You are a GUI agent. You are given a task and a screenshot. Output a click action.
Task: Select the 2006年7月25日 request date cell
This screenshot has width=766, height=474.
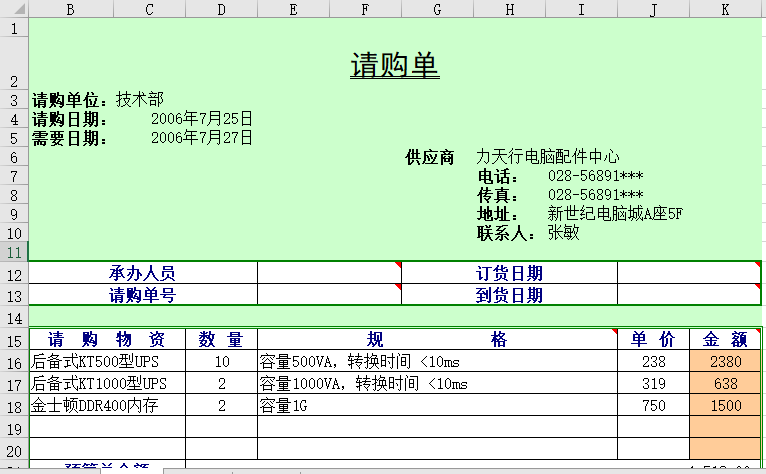201,119
